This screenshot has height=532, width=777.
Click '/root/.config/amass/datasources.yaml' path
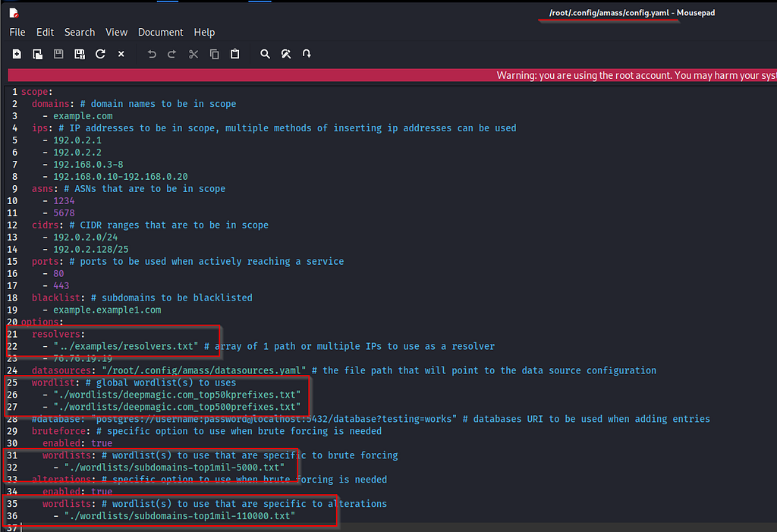click(x=203, y=370)
